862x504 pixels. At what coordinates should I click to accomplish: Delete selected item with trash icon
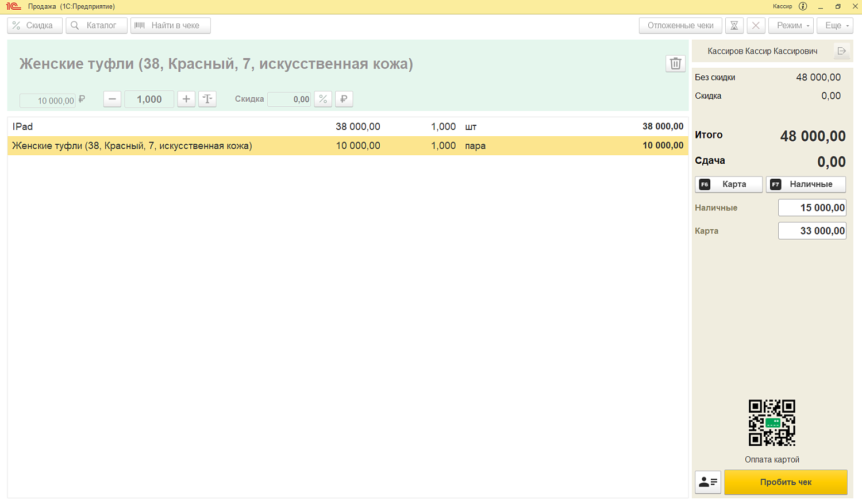(675, 64)
